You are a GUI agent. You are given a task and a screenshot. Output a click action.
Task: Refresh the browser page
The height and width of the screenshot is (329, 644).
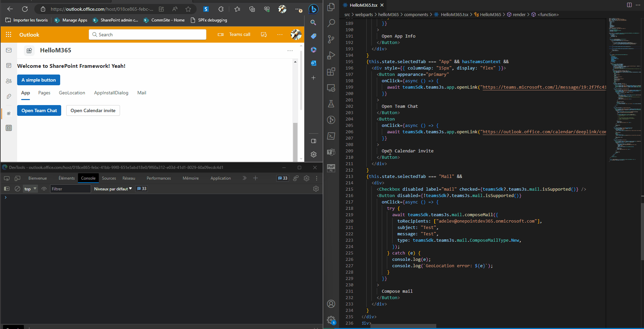[25, 9]
